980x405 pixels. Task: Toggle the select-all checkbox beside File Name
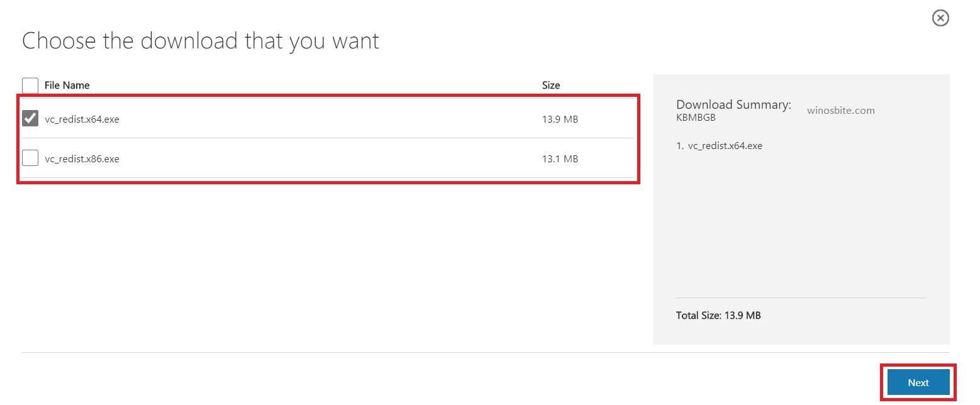(x=30, y=85)
